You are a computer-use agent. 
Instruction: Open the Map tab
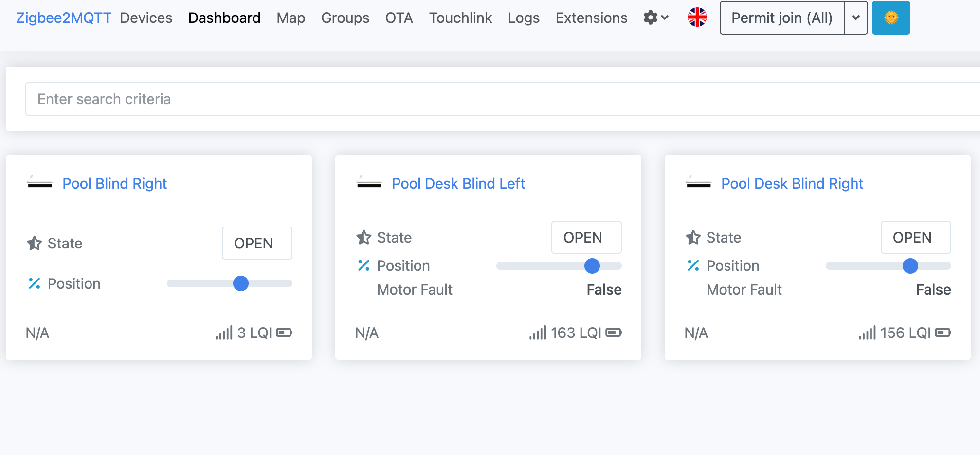point(290,18)
